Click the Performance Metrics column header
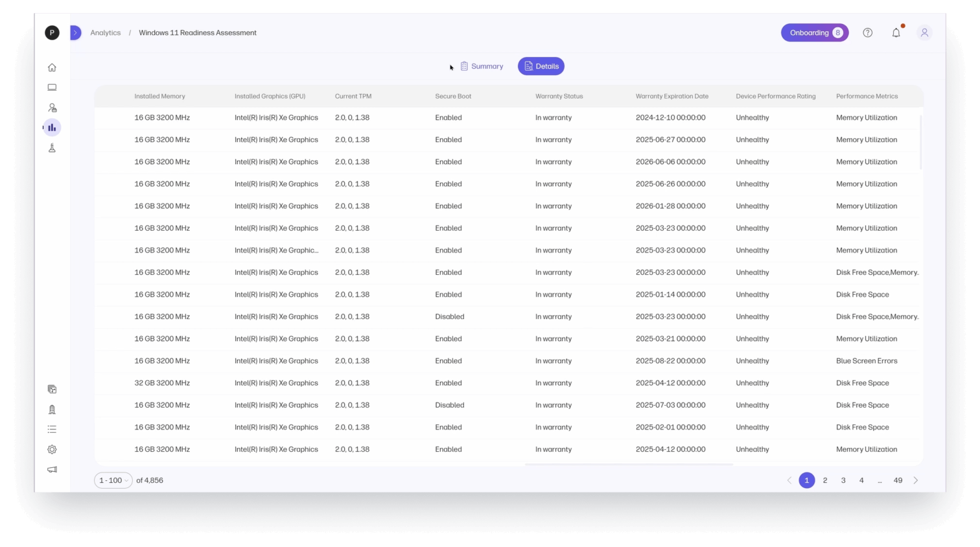The image size is (980, 547). (x=867, y=96)
